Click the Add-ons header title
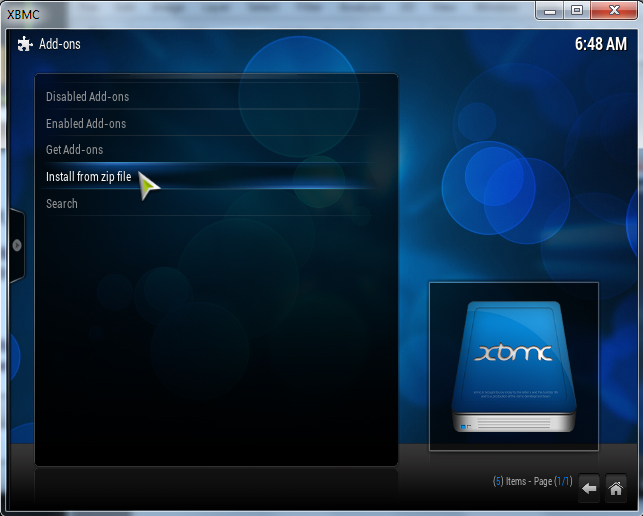This screenshot has width=643, height=516. tap(60, 44)
